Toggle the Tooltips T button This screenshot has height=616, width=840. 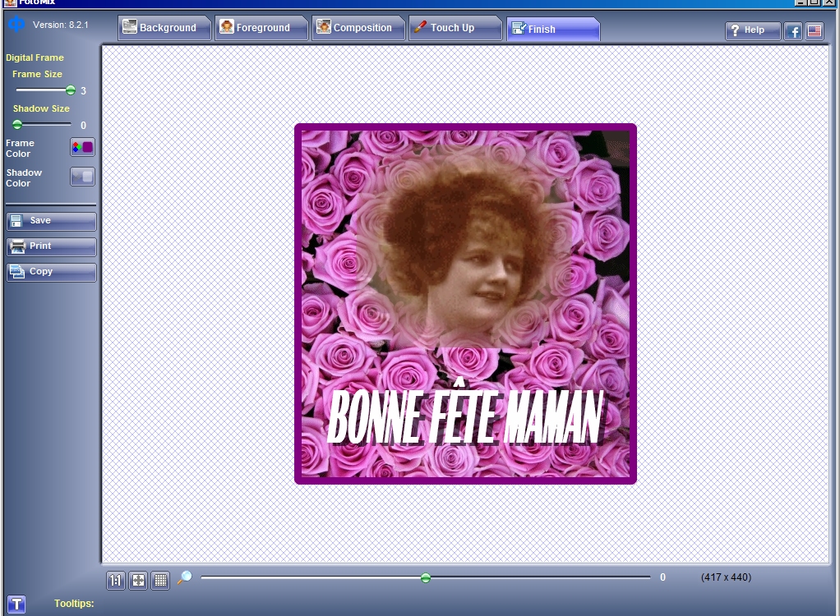click(16, 605)
